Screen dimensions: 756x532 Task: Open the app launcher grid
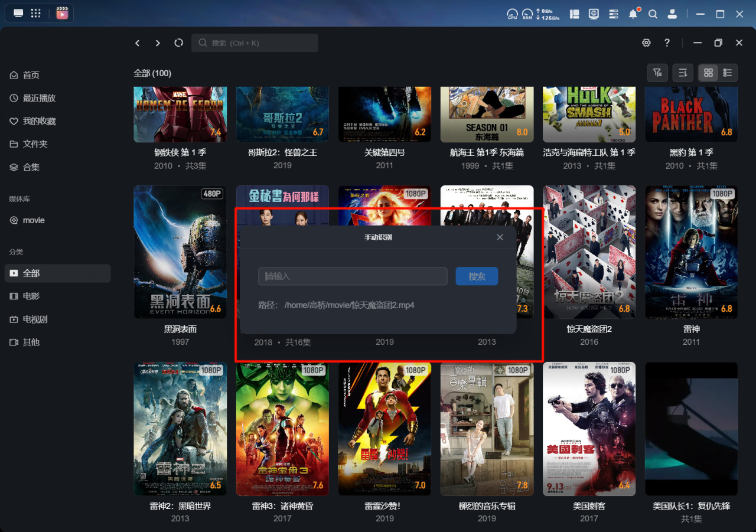tap(35, 14)
